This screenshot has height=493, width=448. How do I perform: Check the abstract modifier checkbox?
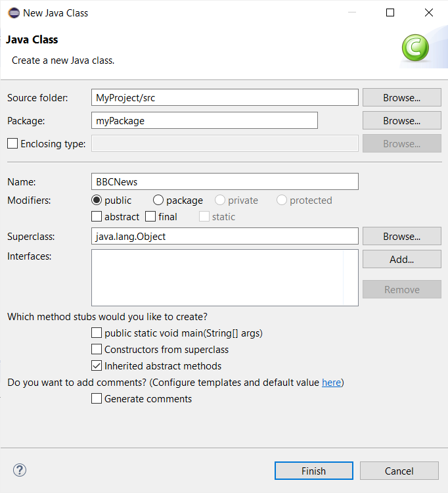pyautogui.click(x=97, y=216)
